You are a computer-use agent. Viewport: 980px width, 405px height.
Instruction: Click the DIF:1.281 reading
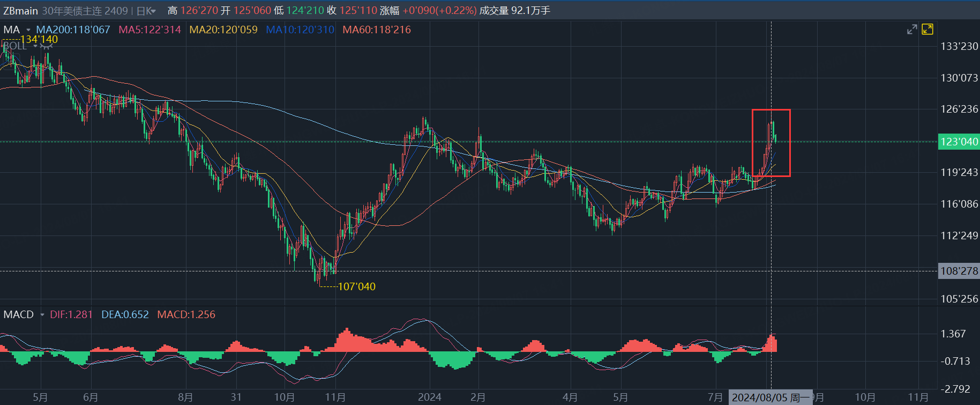point(71,315)
